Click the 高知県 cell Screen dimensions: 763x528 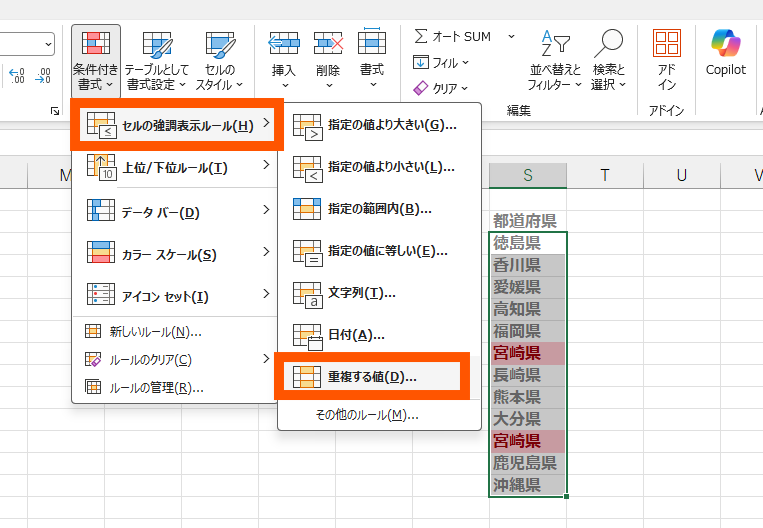coord(528,309)
